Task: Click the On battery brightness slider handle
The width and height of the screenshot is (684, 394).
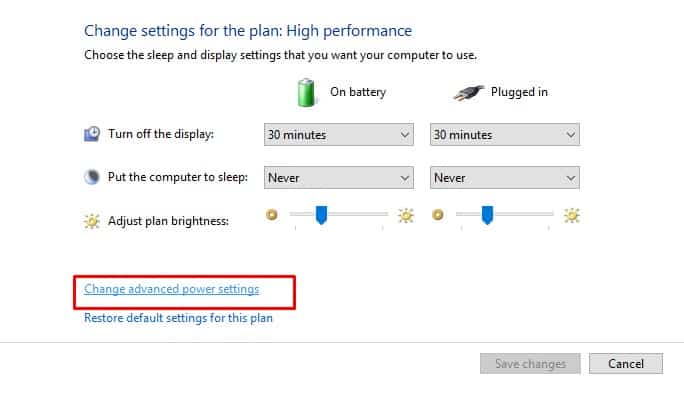Action: point(321,215)
